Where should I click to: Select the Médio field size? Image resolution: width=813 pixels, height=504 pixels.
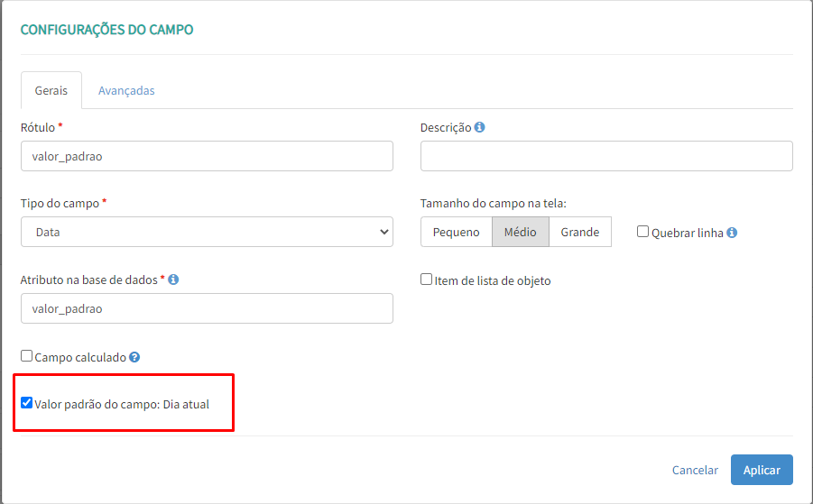(521, 232)
